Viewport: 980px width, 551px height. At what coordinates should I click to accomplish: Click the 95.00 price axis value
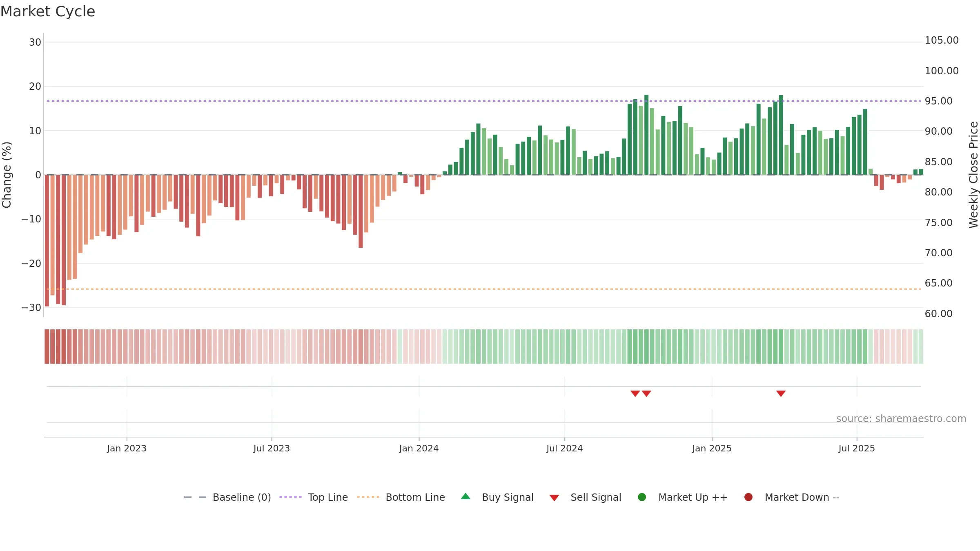pyautogui.click(x=938, y=101)
